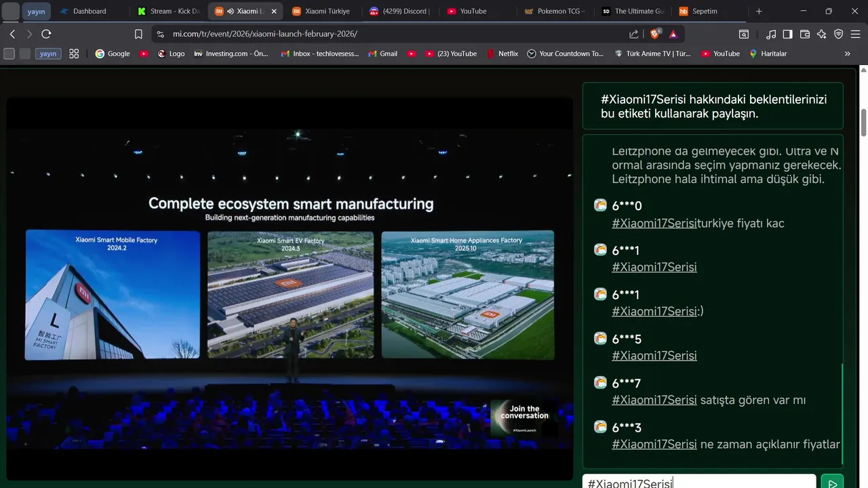The width and height of the screenshot is (868, 488).
Task: Switch to the Xiaomi Türkiye tab
Action: (x=323, y=11)
